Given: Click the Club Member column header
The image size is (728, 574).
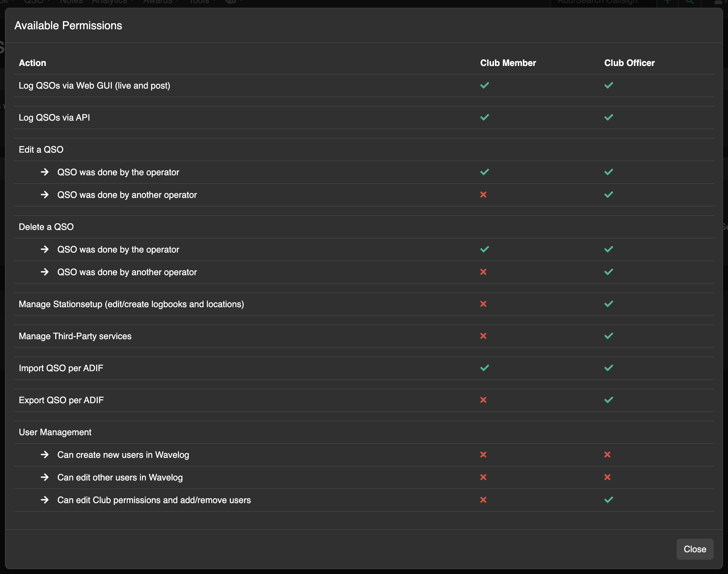Looking at the screenshot, I should [x=508, y=63].
